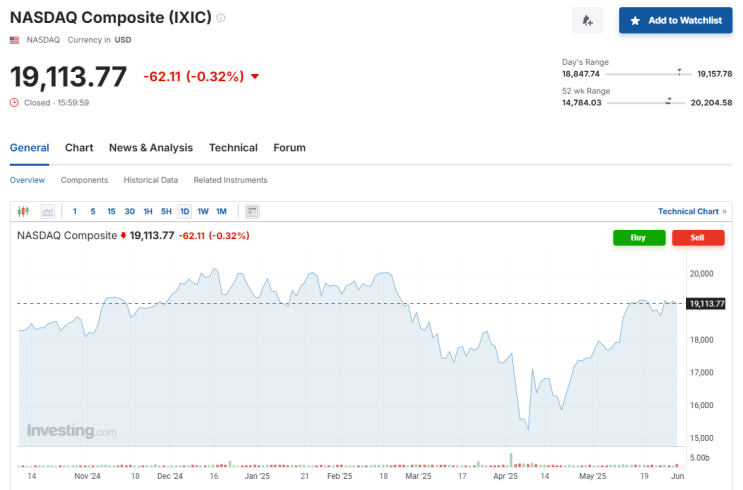This screenshot has height=490, width=743.
Task: Open Related Instruments sub-tab
Action: click(230, 180)
